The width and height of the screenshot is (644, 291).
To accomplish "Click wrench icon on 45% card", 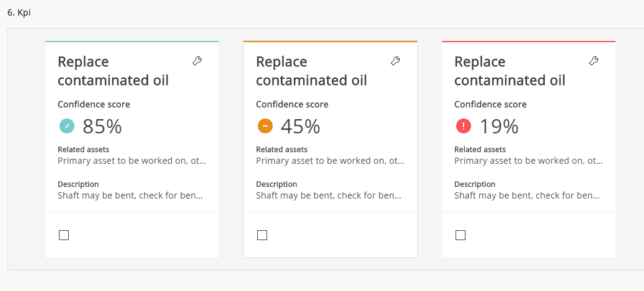I will [x=395, y=61].
